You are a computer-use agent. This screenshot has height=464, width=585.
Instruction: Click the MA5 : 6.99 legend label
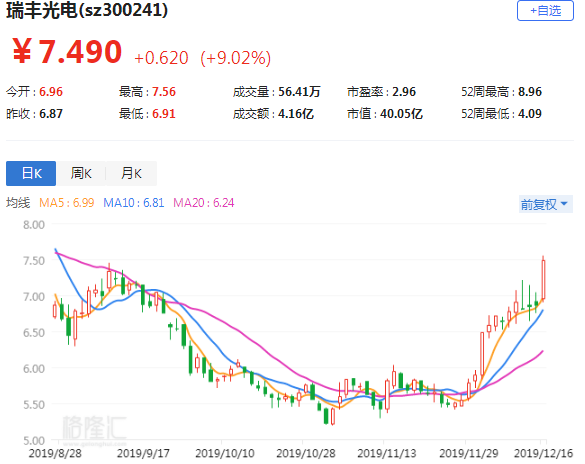click(x=66, y=203)
